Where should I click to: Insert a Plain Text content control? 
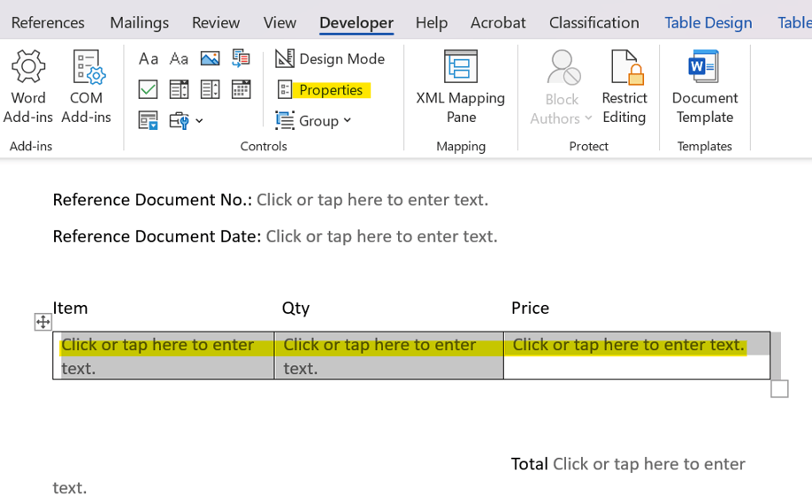pyautogui.click(x=179, y=59)
